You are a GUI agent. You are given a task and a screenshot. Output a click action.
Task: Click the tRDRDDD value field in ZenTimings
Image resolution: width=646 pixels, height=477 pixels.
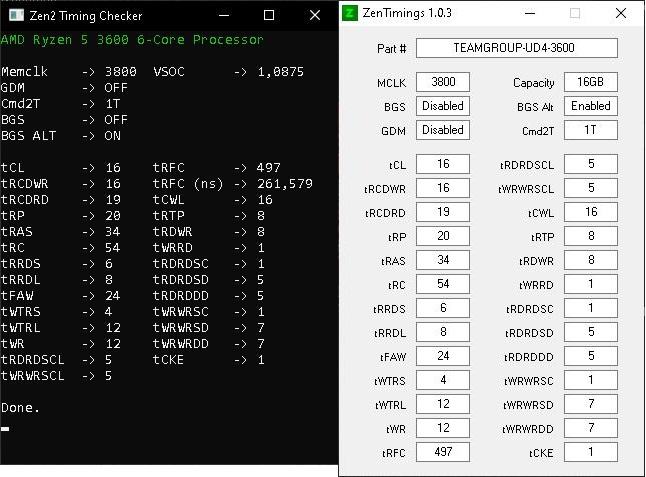coord(591,356)
